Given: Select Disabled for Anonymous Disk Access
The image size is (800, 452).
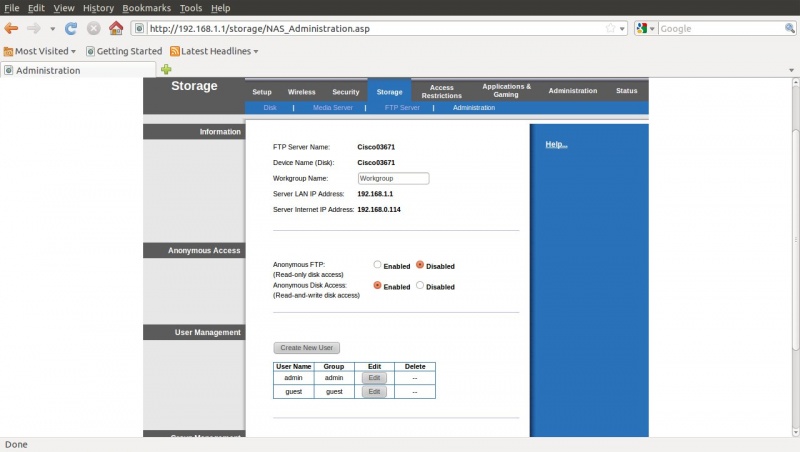Looking at the screenshot, I should tap(420, 285).
